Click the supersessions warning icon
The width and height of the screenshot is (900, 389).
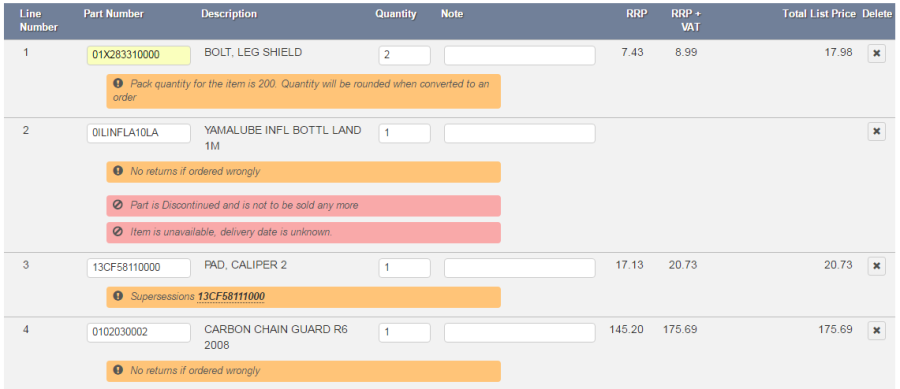(x=118, y=296)
